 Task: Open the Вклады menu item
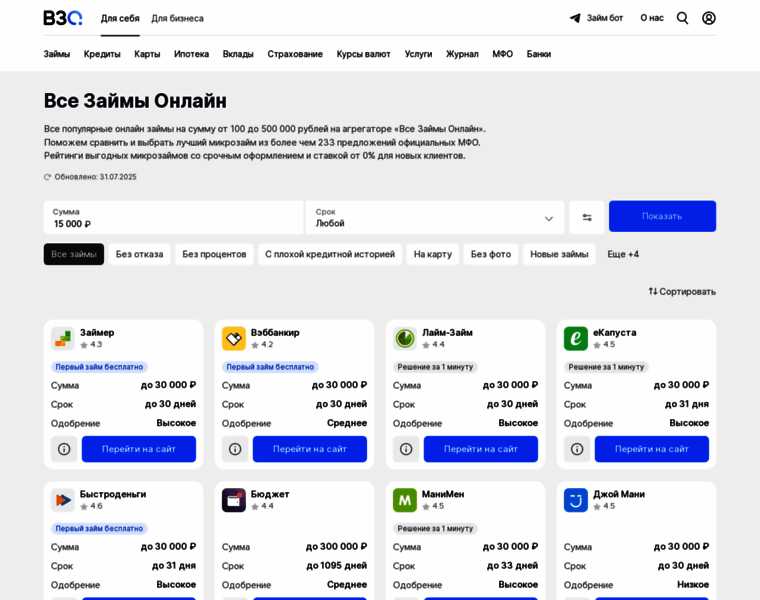pyautogui.click(x=238, y=54)
